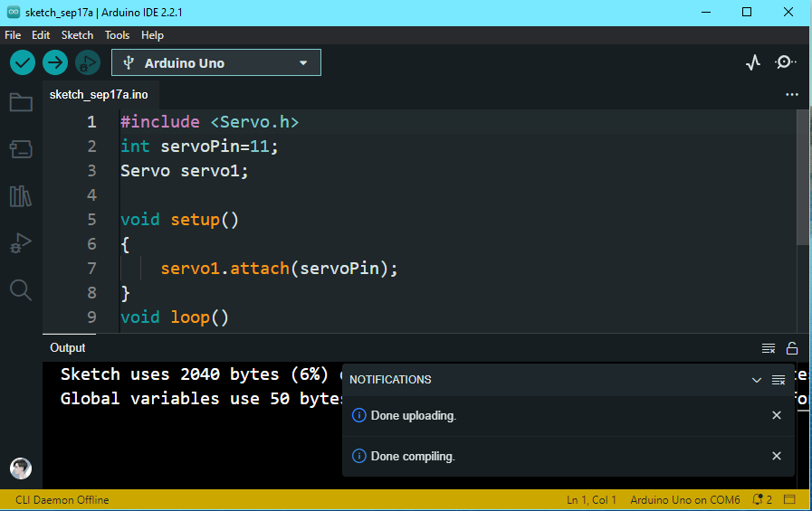The image size is (812, 511).
Task: Open the Arduino Uno board selector dropdown
Action: pos(216,62)
